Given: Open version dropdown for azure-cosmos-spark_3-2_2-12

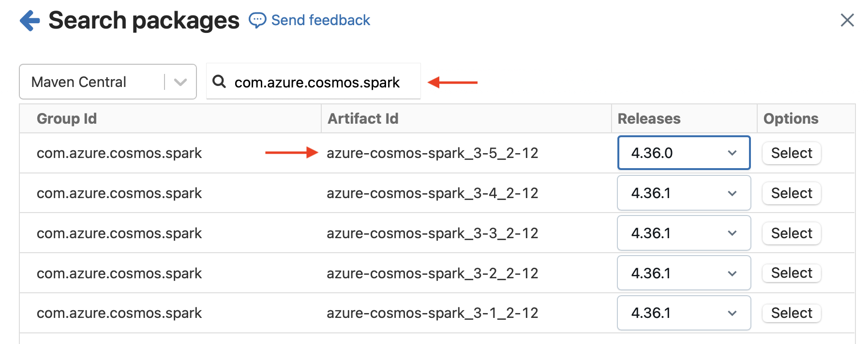Looking at the screenshot, I should [683, 273].
